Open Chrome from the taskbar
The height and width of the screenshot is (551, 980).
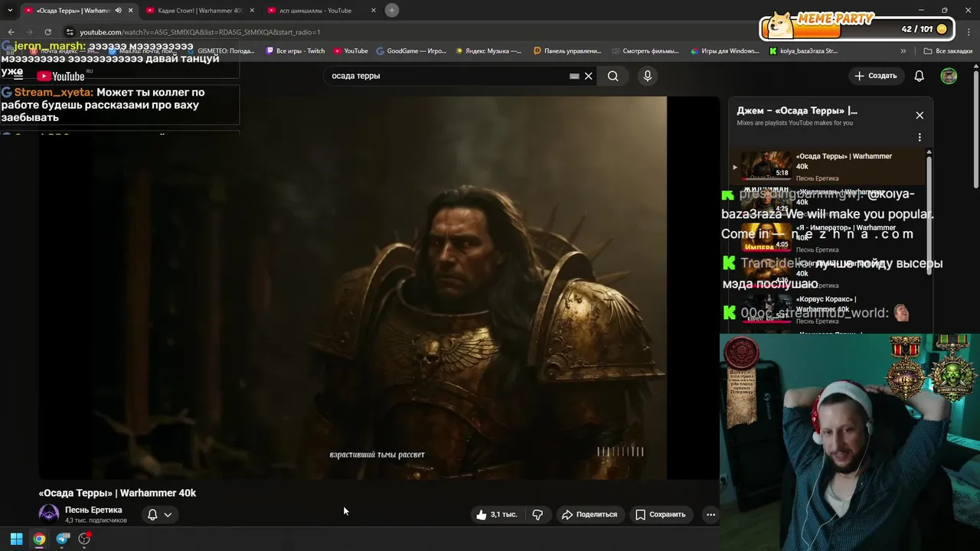39,539
